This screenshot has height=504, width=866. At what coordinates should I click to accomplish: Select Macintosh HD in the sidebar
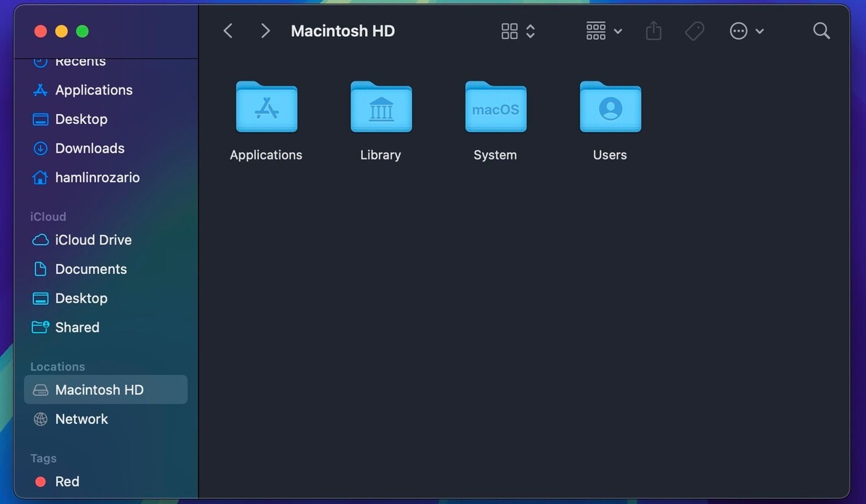click(105, 390)
